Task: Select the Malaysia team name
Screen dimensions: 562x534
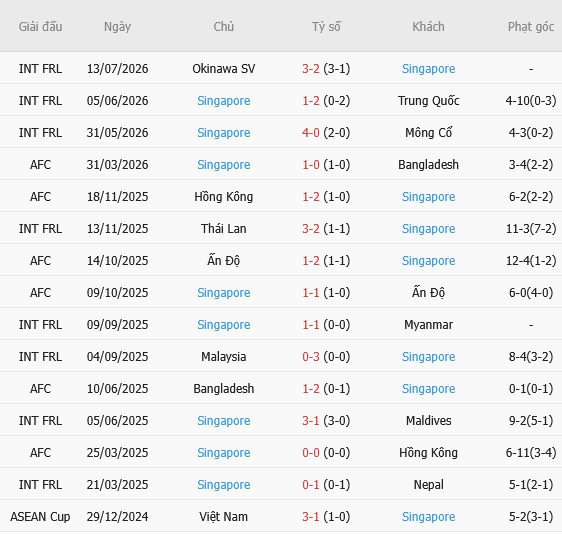Action: [224, 357]
